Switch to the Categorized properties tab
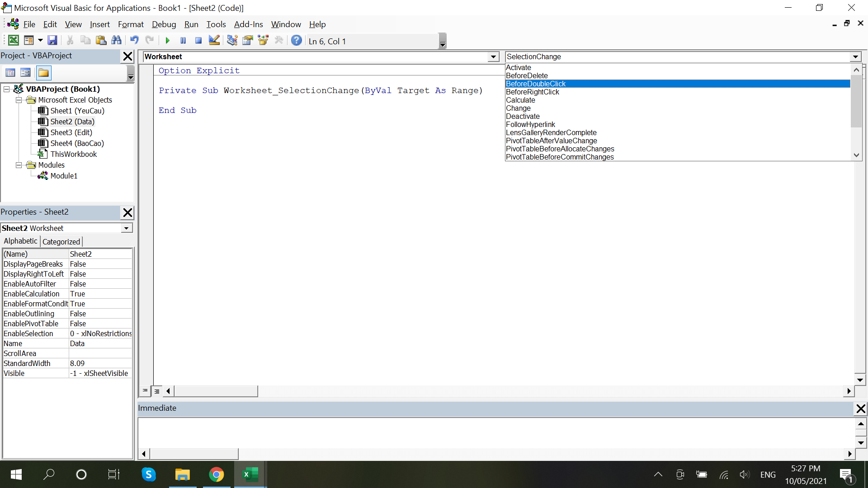868x488 pixels. (x=61, y=242)
